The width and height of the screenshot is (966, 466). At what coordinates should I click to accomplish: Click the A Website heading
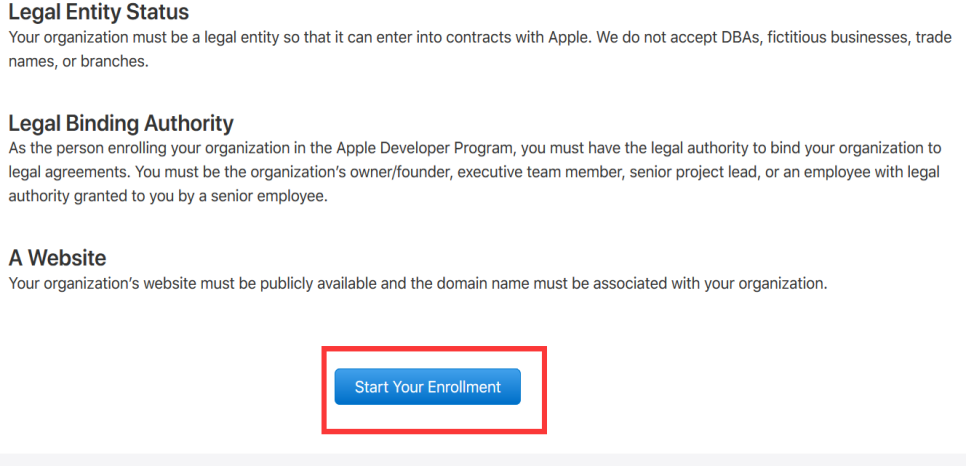point(57,258)
